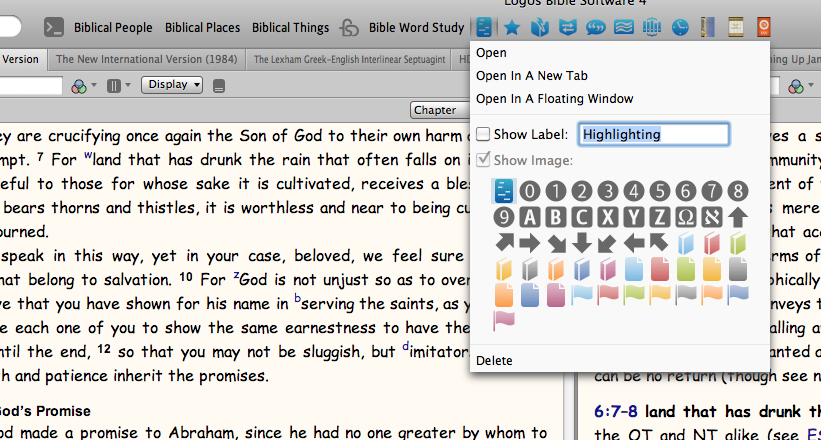Select the letter X square icon
The image size is (821, 440).
click(x=608, y=217)
